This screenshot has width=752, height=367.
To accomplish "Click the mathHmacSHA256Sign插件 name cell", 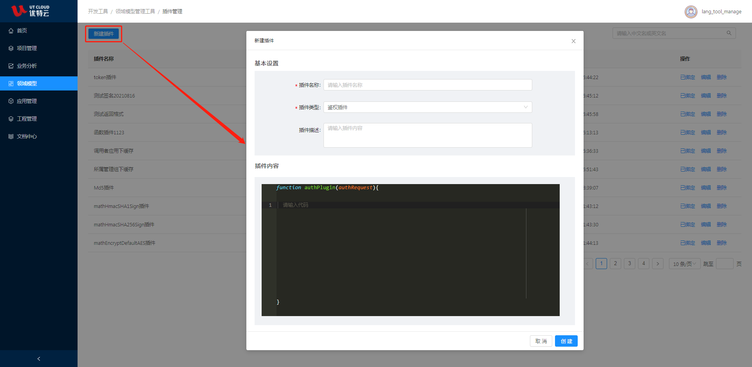I will 124,225.
